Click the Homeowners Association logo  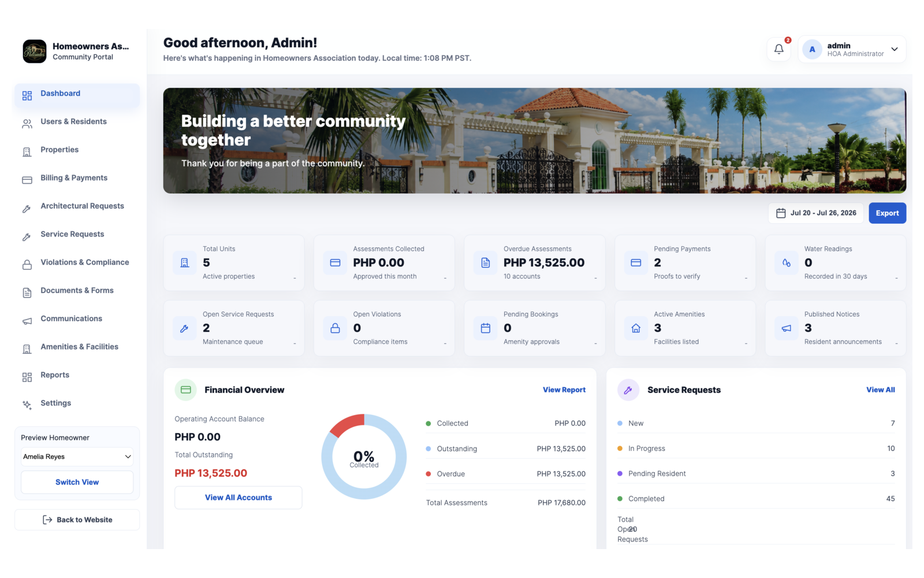(x=35, y=51)
